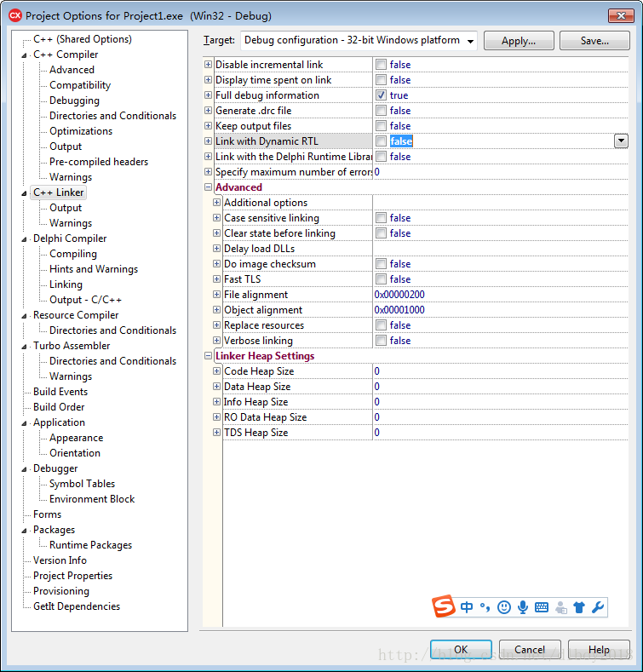Image resolution: width=643 pixels, height=672 pixels.
Task: Expand the Additional options row
Action: 217,203
